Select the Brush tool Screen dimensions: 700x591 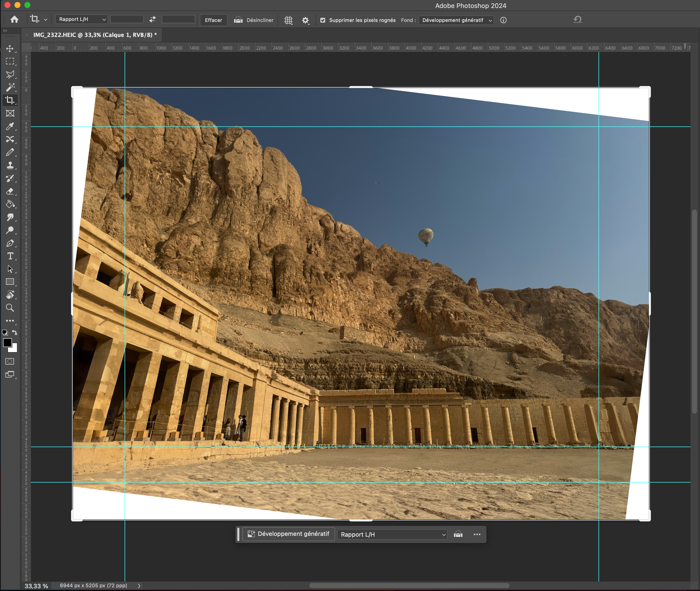point(10,152)
